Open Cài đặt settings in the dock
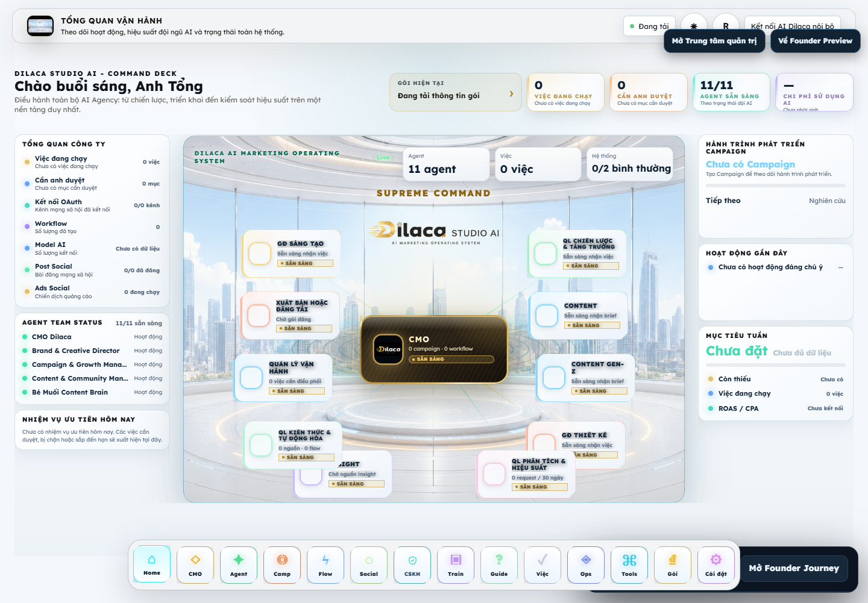This screenshot has height=603, width=868. pos(716,564)
